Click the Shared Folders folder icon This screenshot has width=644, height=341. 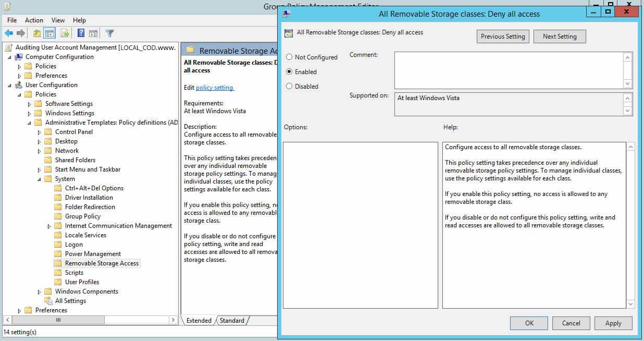pyautogui.click(x=48, y=160)
